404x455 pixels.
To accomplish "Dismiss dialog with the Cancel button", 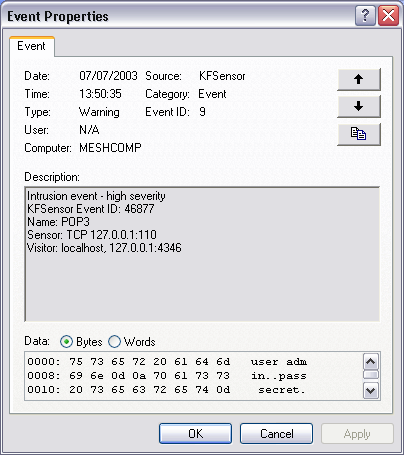I will pyautogui.click(x=276, y=434).
